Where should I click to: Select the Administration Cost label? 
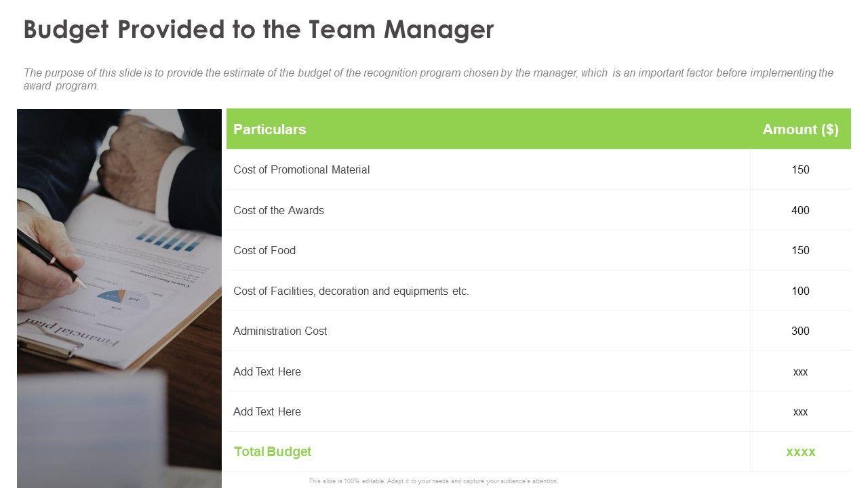[280, 331]
